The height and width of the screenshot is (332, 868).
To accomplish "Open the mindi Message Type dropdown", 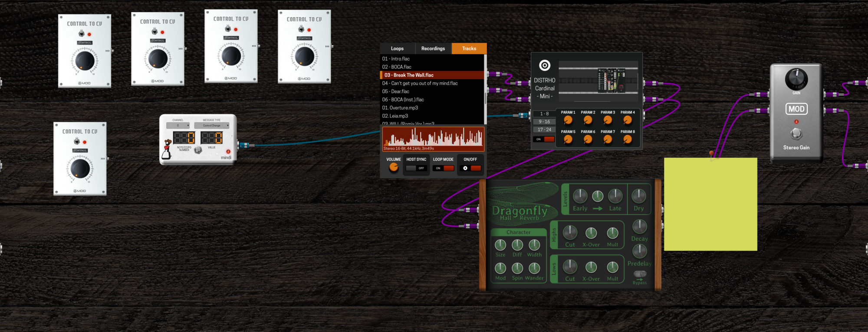I will click(x=211, y=126).
